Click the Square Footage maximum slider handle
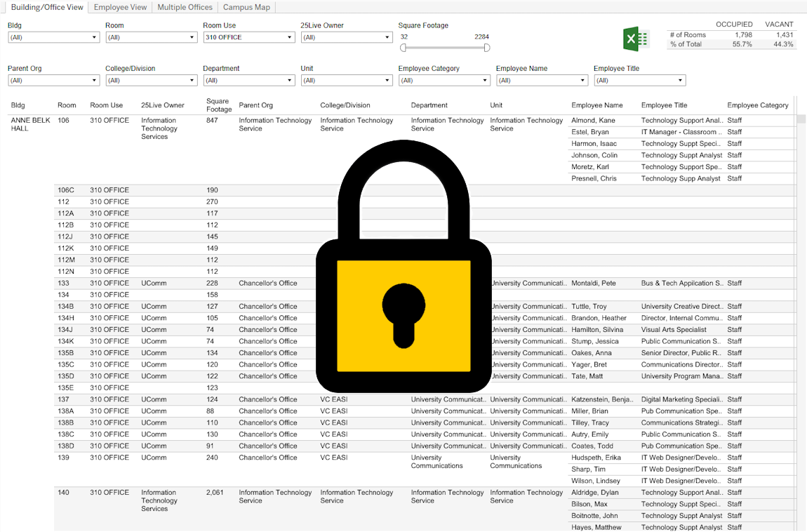This screenshot has height=532, width=807. [x=487, y=48]
